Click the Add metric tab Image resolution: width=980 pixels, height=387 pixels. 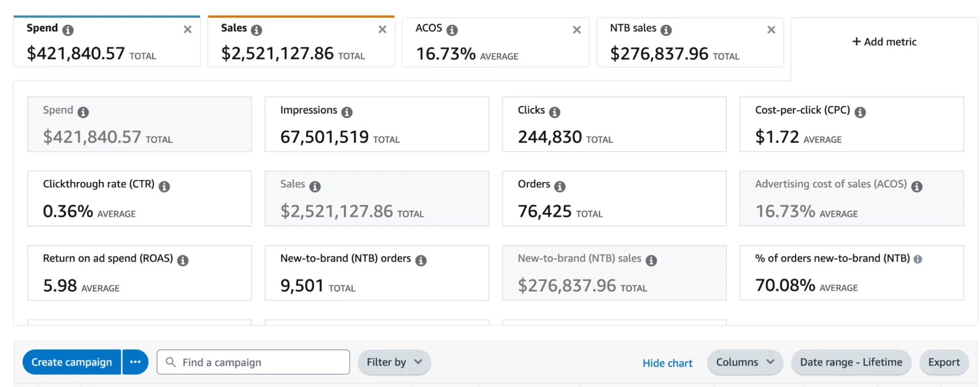click(884, 42)
